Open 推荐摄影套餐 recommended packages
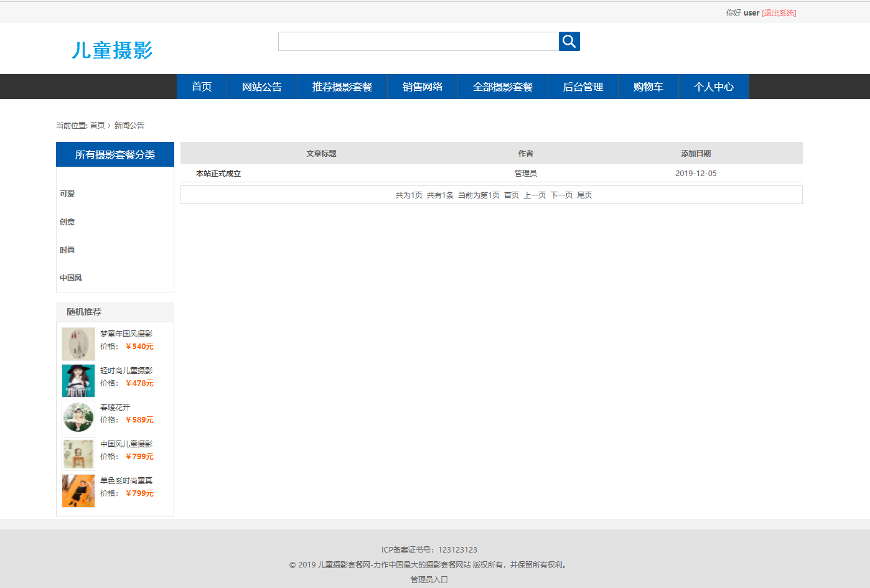Image resolution: width=870 pixels, height=588 pixels. coord(342,86)
